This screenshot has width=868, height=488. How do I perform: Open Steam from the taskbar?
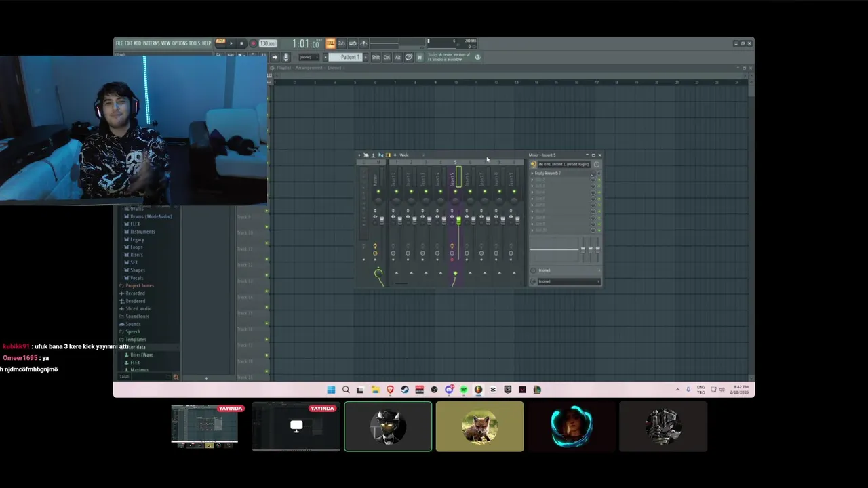[x=405, y=390]
